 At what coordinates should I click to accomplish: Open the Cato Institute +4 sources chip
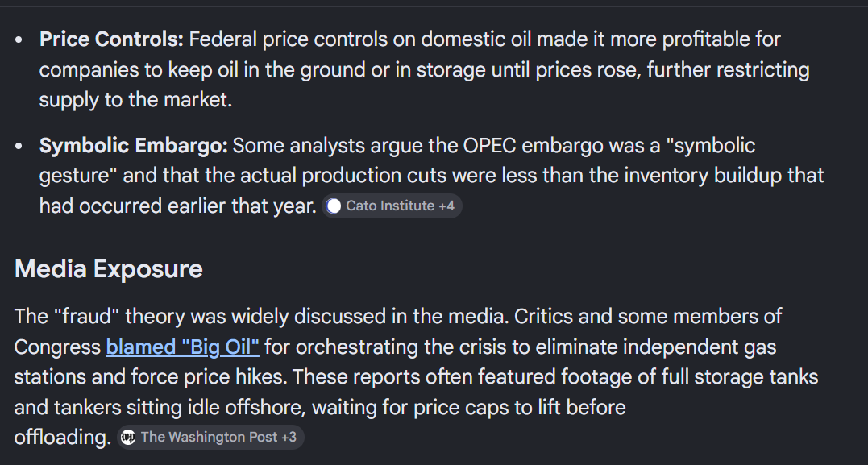[x=392, y=206]
